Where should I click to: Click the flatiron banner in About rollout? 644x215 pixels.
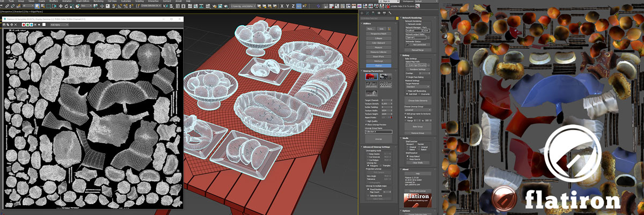[x=418, y=200]
